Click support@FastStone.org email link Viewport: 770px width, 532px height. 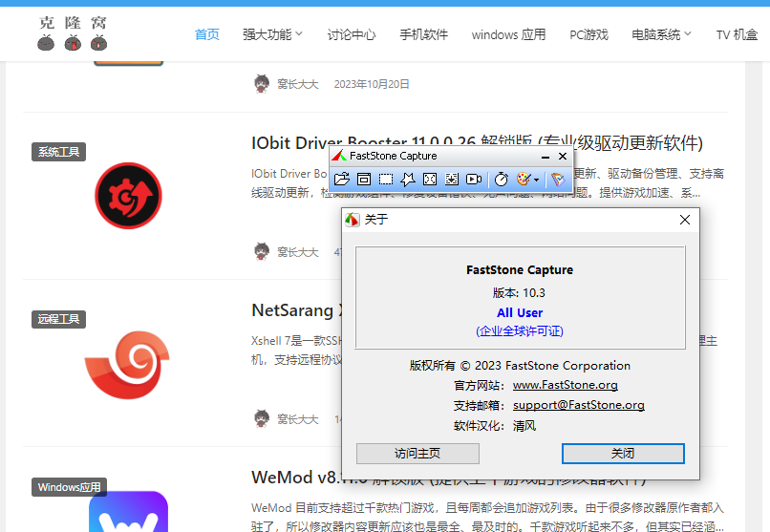point(579,405)
